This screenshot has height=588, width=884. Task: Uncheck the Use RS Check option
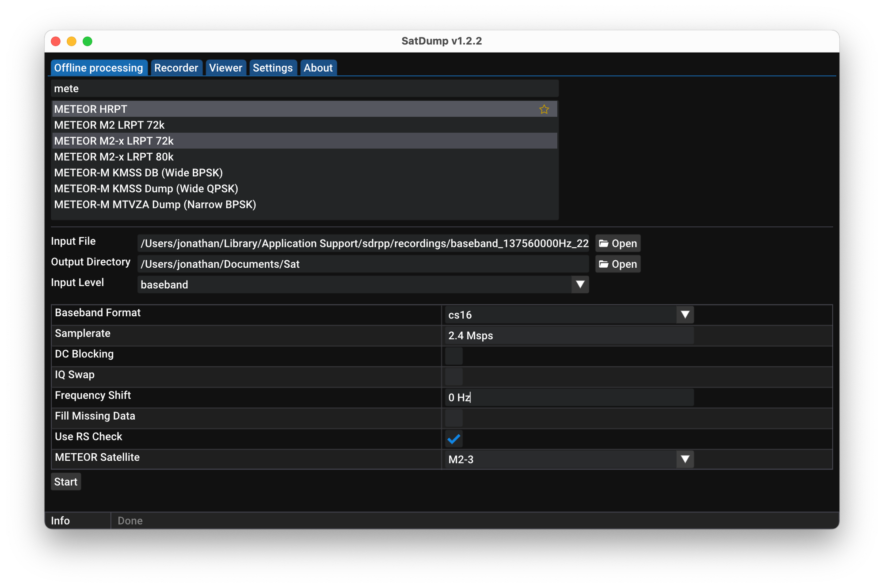[x=453, y=439]
